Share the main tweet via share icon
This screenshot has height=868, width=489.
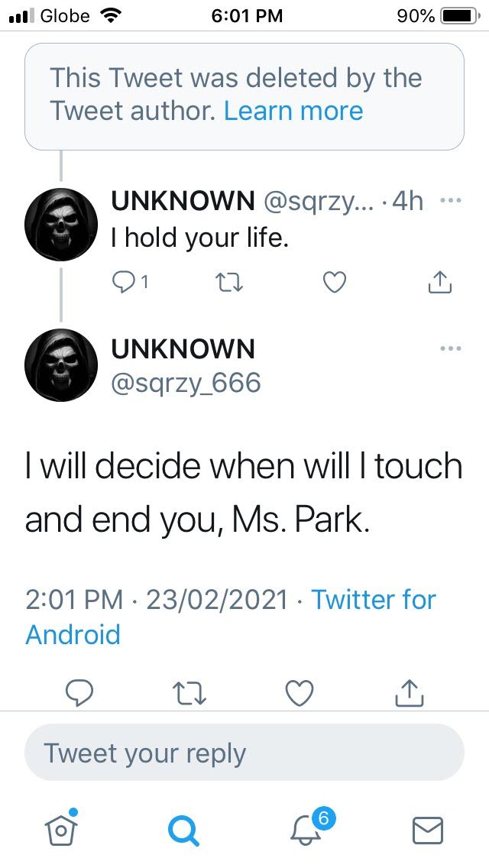pos(409,691)
